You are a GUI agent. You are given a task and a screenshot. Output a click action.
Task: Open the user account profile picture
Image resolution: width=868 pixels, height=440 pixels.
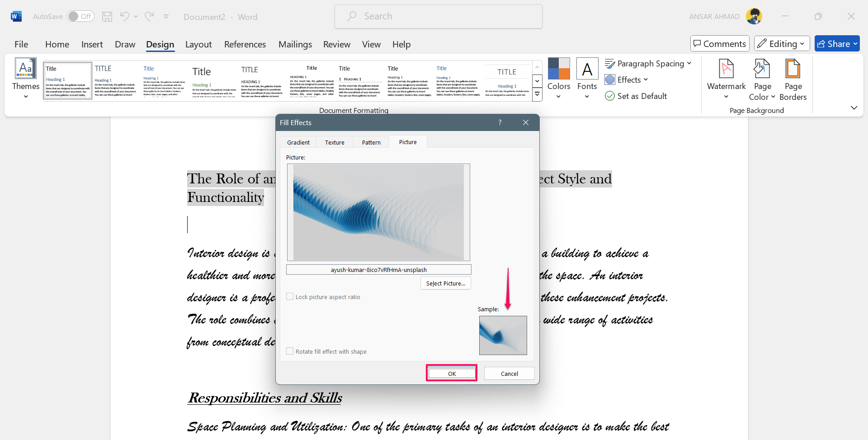click(754, 17)
